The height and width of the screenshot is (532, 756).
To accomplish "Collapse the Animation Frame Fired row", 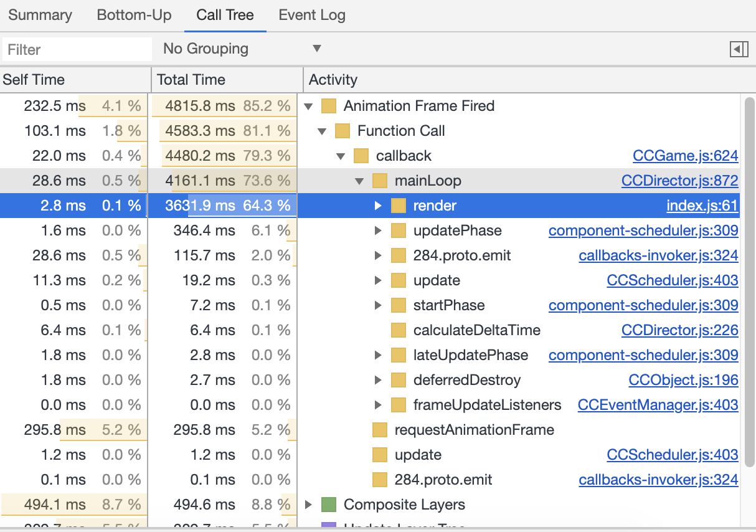I will pos(308,106).
